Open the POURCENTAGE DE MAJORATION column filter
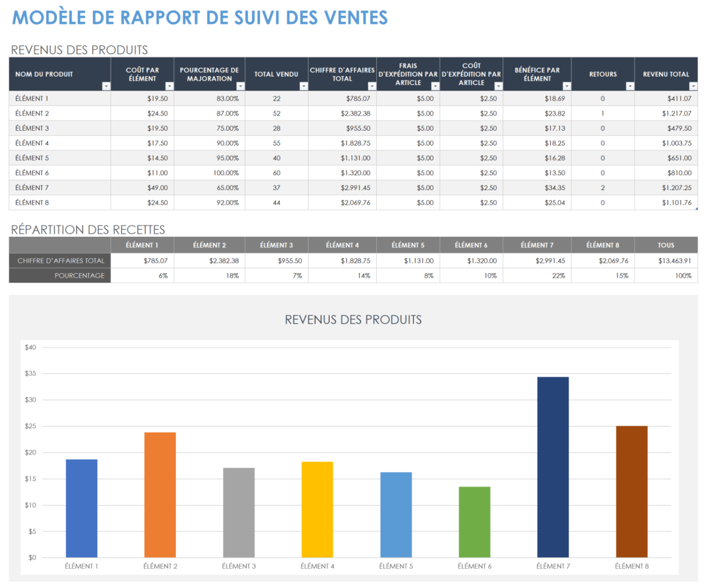706x588 pixels. [x=242, y=86]
